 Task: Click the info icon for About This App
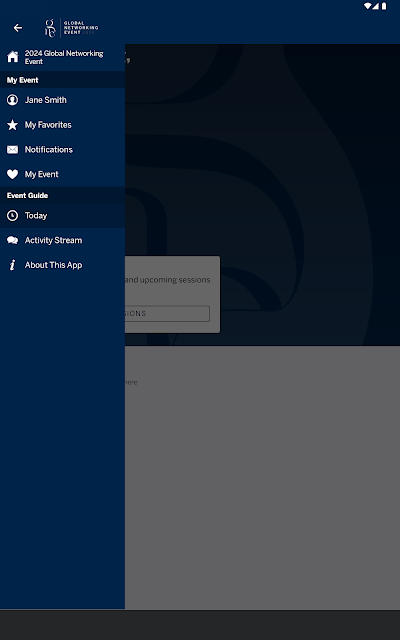coord(13,265)
